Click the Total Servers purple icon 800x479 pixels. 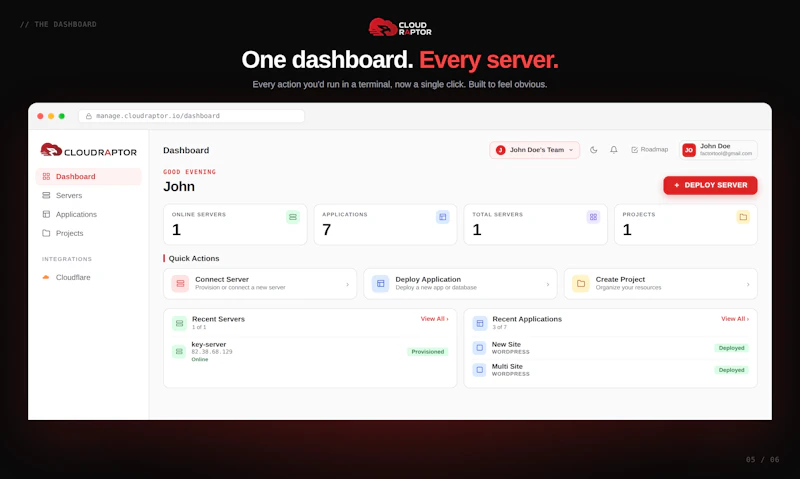tap(593, 217)
